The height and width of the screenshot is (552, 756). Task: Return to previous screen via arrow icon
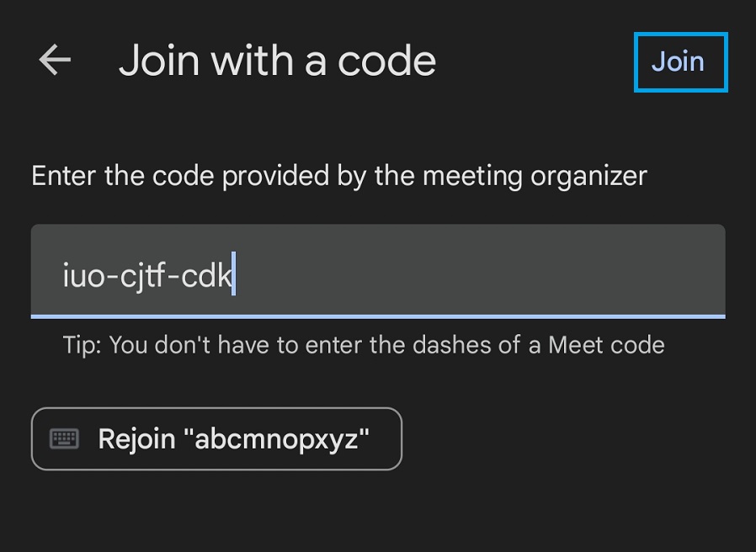coord(53,60)
